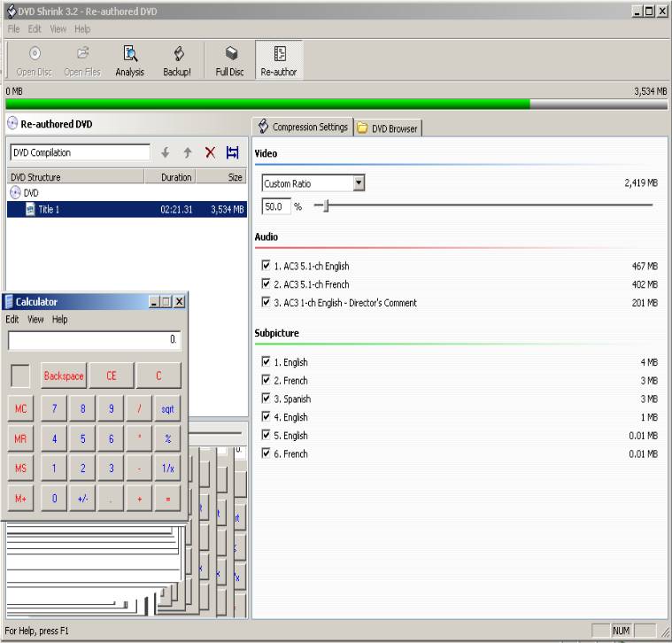
Task: Switch to the Compression Settings tab
Action: pos(304,127)
